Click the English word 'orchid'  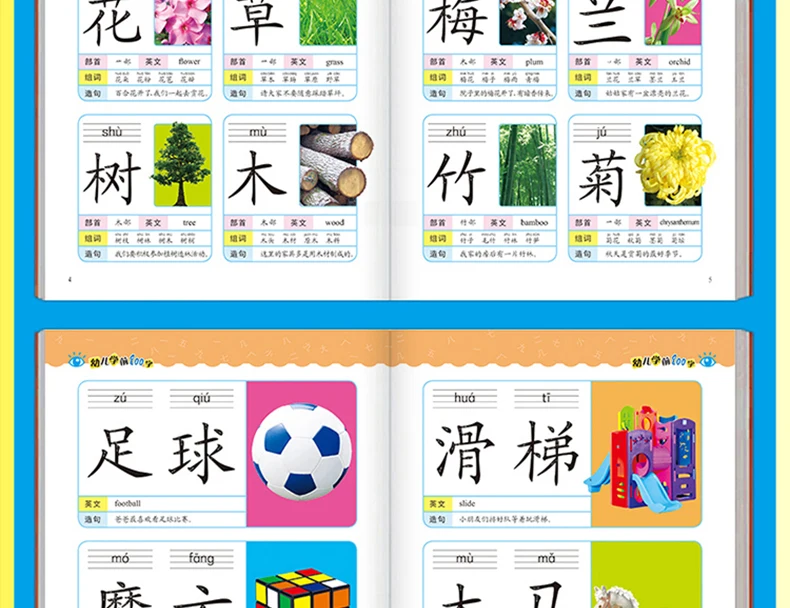click(679, 62)
